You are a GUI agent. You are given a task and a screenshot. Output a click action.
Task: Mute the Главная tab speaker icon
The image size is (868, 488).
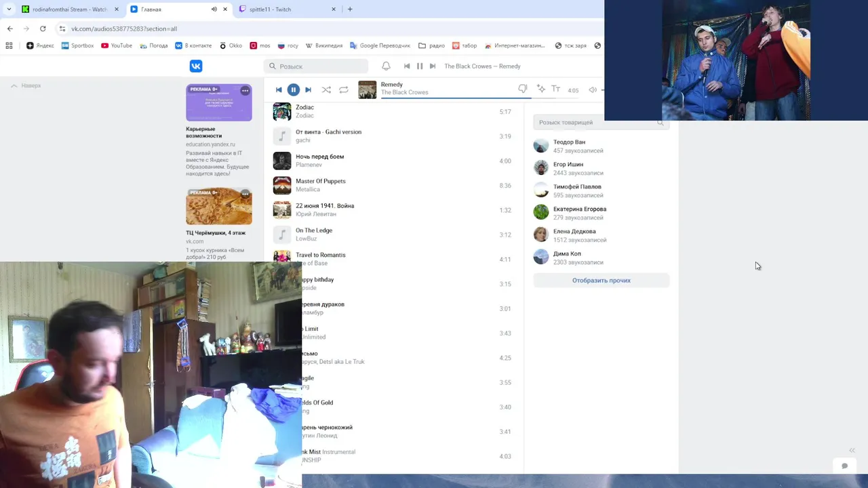pyautogui.click(x=214, y=9)
